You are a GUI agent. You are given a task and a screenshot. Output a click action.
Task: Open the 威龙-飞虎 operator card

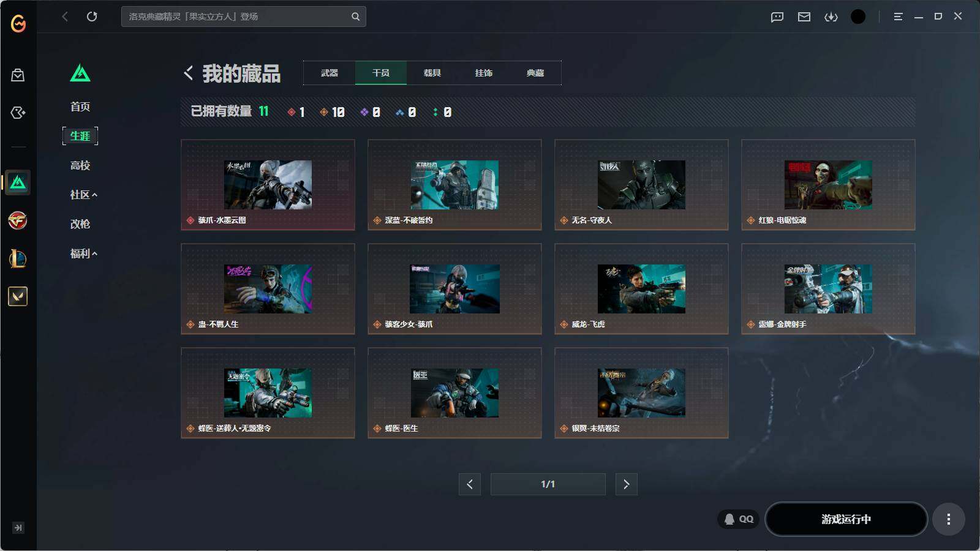pyautogui.click(x=641, y=289)
